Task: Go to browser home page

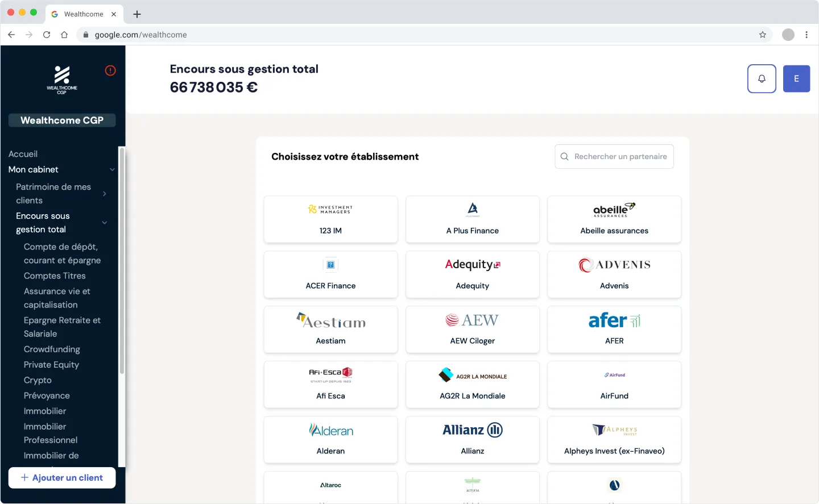Action: (64, 35)
